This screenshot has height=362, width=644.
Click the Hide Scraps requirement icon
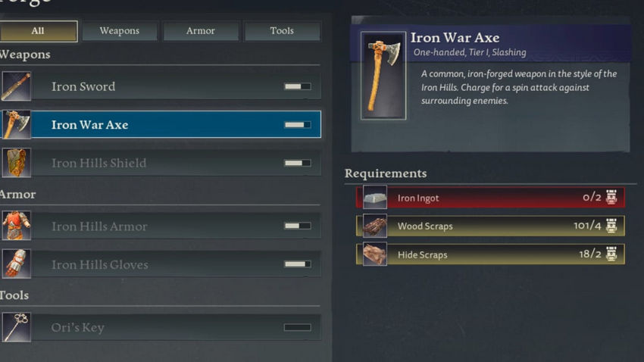374,254
